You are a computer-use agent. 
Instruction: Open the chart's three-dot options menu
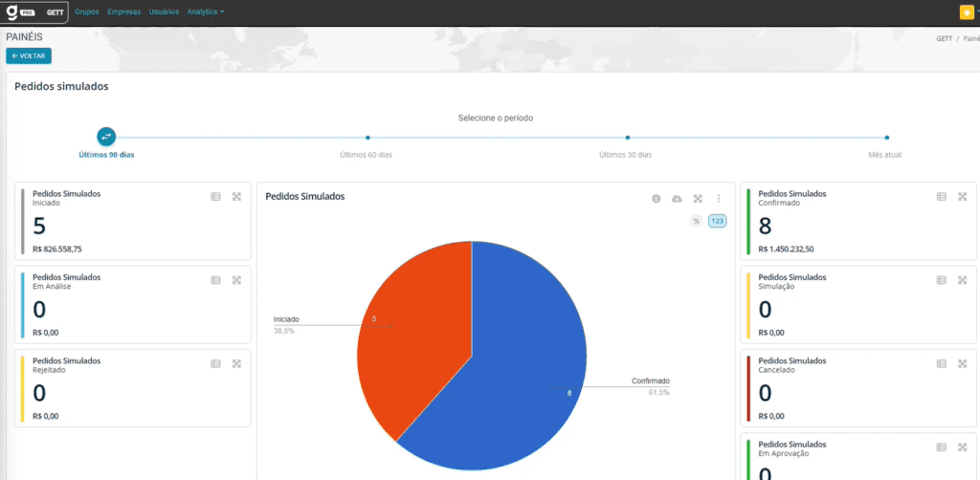click(x=719, y=198)
